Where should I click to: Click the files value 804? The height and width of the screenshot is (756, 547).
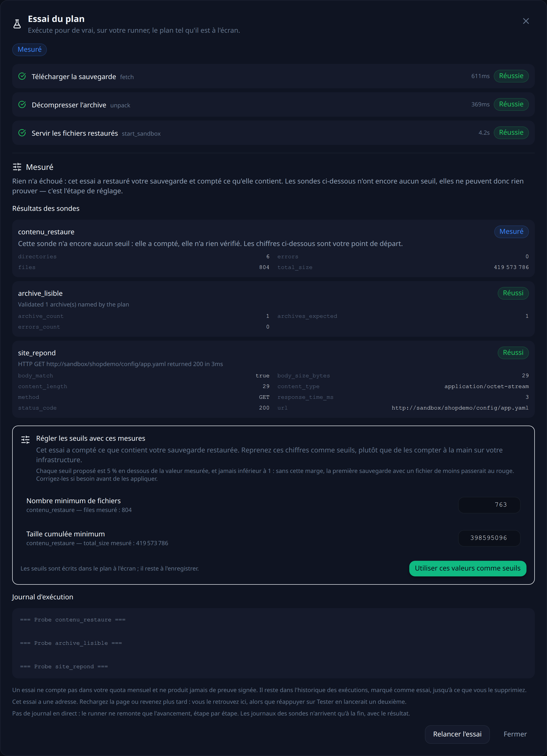tap(264, 267)
